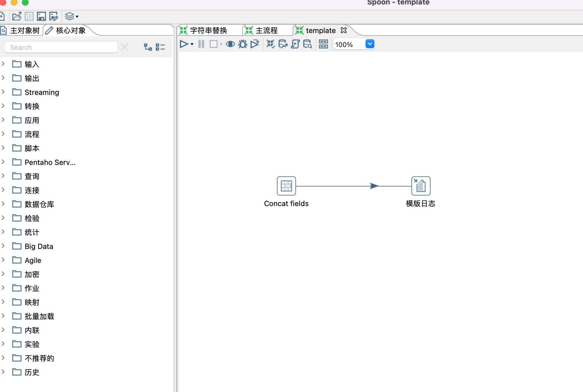The image size is (583, 392).
Task: Generate SQL for the transformation
Action: pyautogui.click(x=295, y=44)
